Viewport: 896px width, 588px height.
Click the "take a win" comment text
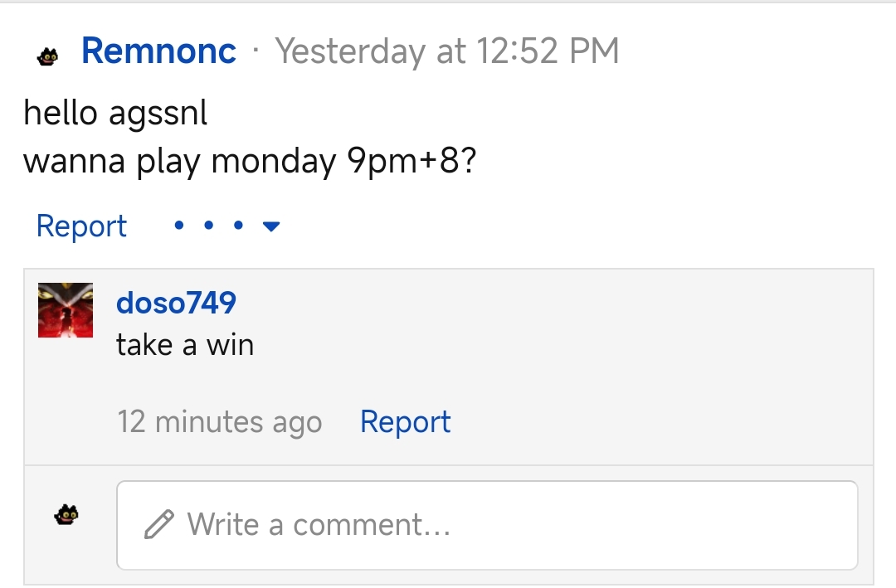coord(185,345)
